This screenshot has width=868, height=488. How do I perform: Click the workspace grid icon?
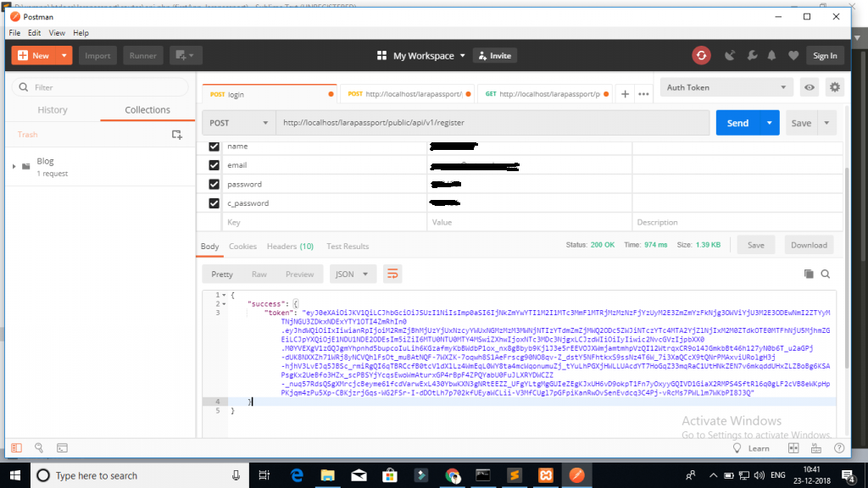(381, 55)
